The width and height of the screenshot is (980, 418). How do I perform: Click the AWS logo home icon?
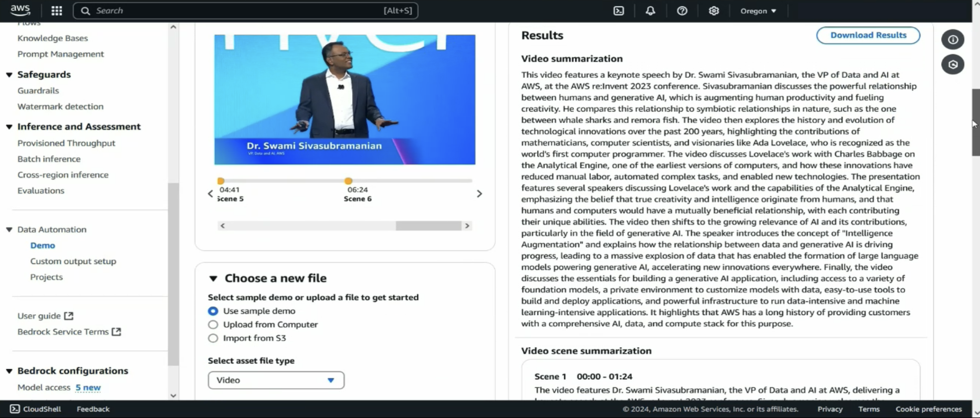pyautogui.click(x=20, y=10)
